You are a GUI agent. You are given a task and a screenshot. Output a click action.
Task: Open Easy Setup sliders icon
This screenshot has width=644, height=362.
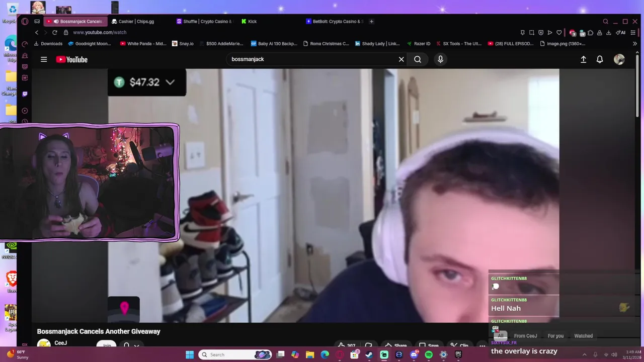pos(633,33)
